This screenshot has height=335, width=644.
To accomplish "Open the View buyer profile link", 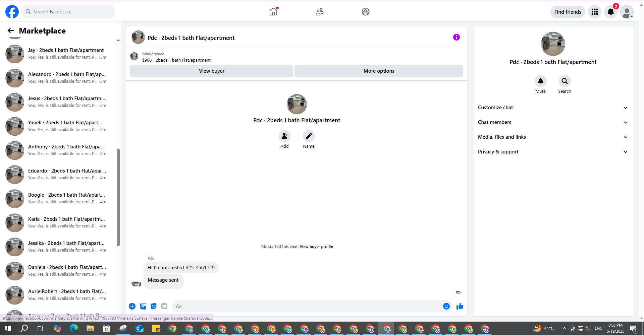I will point(316,247).
